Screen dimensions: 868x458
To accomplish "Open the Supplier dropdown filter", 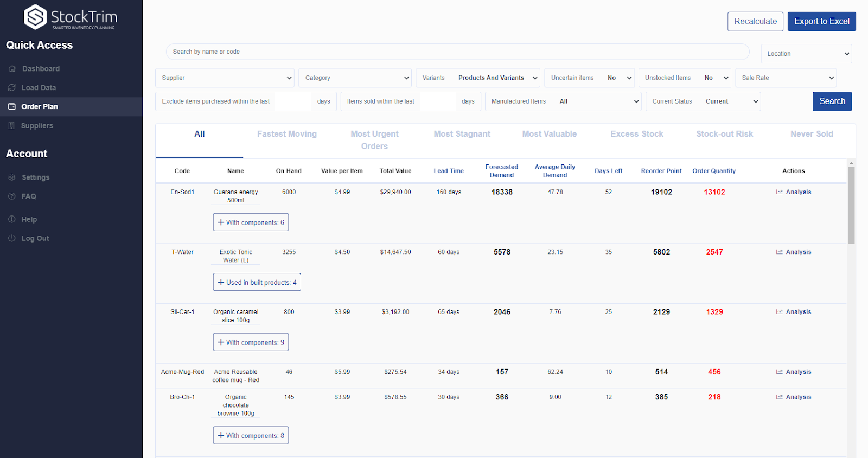I will (225, 78).
